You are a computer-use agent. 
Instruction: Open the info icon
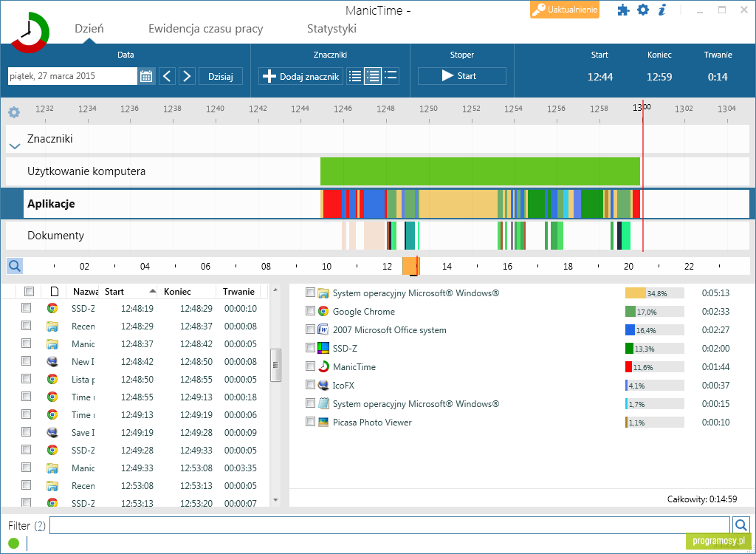(x=662, y=10)
